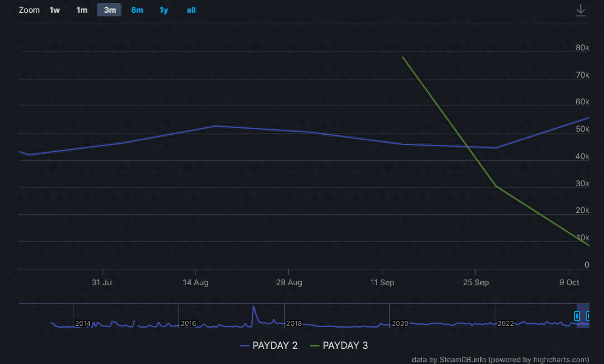Set zoom range to 1m
Image resolution: width=604 pixels, height=364 pixels.
(x=82, y=10)
